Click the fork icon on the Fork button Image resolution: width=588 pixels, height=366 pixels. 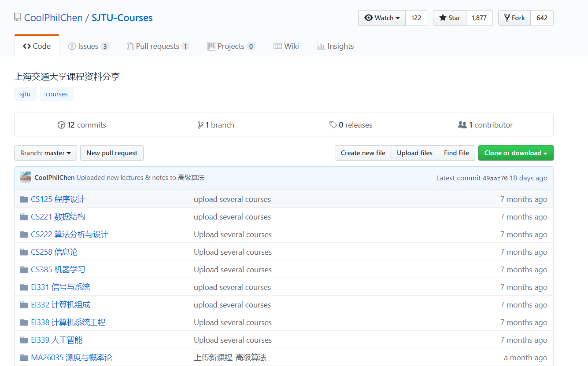pos(507,18)
